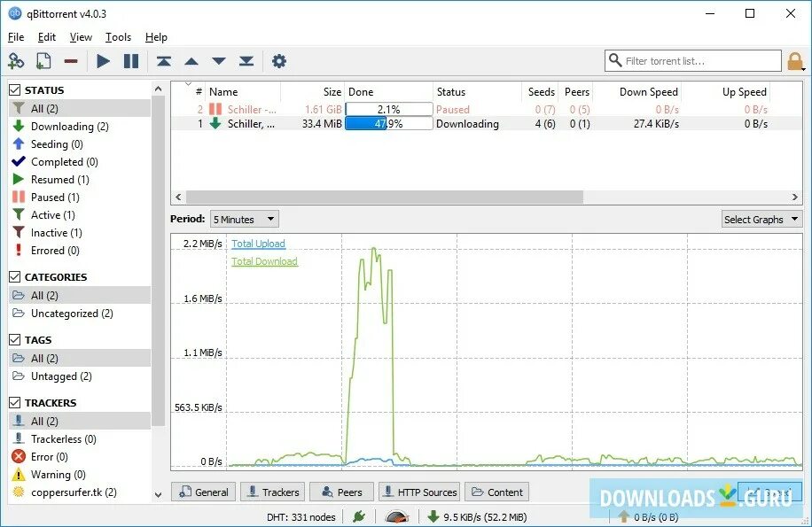The height and width of the screenshot is (527, 812).
Task: Click the red Delete torrent icon
Action: (x=71, y=61)
